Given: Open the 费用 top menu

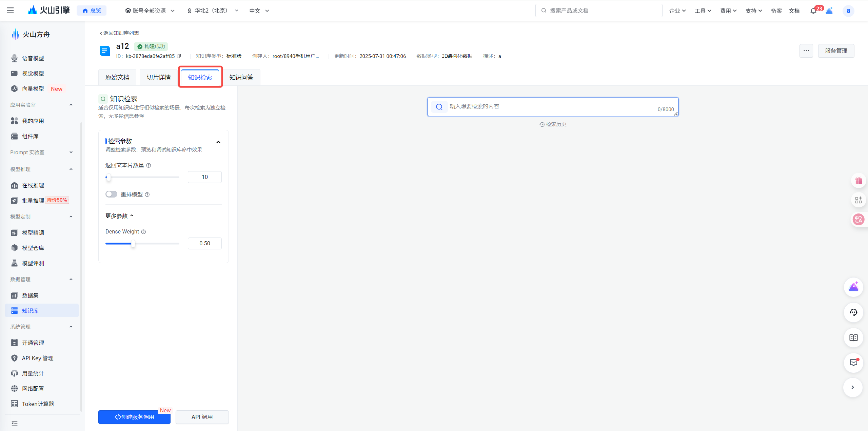Looking at the screenshot, I should (728, 11).
